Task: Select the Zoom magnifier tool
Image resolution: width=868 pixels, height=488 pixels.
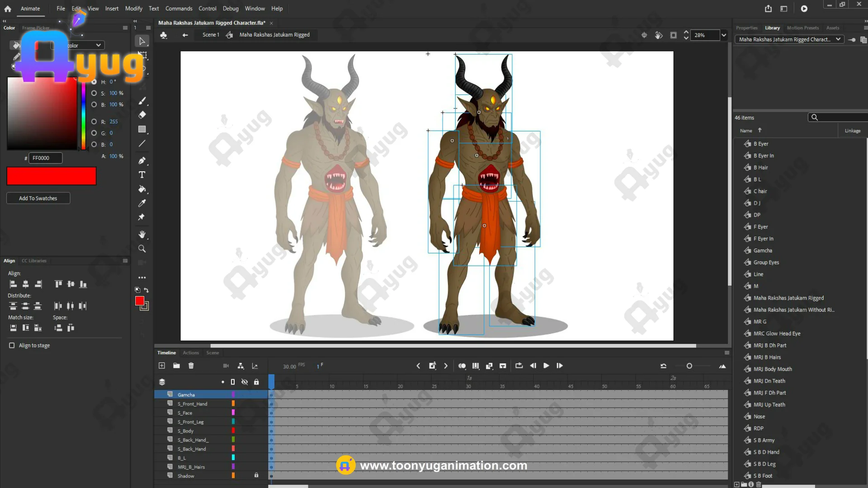Action: 142,249
